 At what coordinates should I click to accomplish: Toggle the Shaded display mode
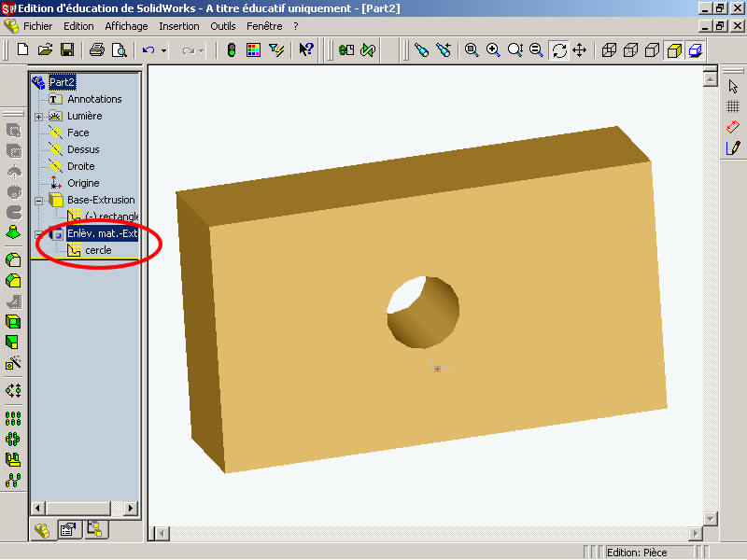[x=674, y=50]
